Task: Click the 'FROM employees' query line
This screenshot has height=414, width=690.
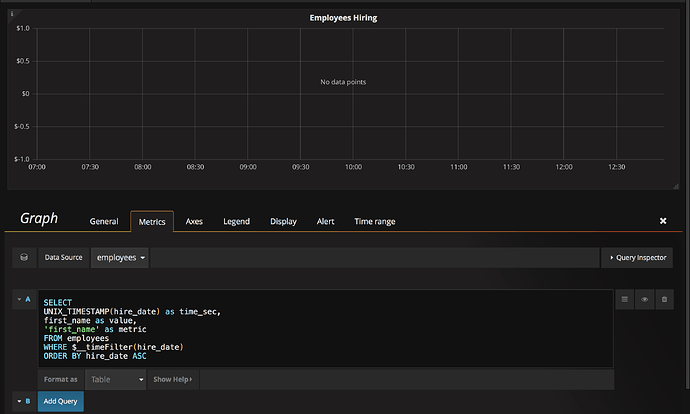Action: [76, 338]
